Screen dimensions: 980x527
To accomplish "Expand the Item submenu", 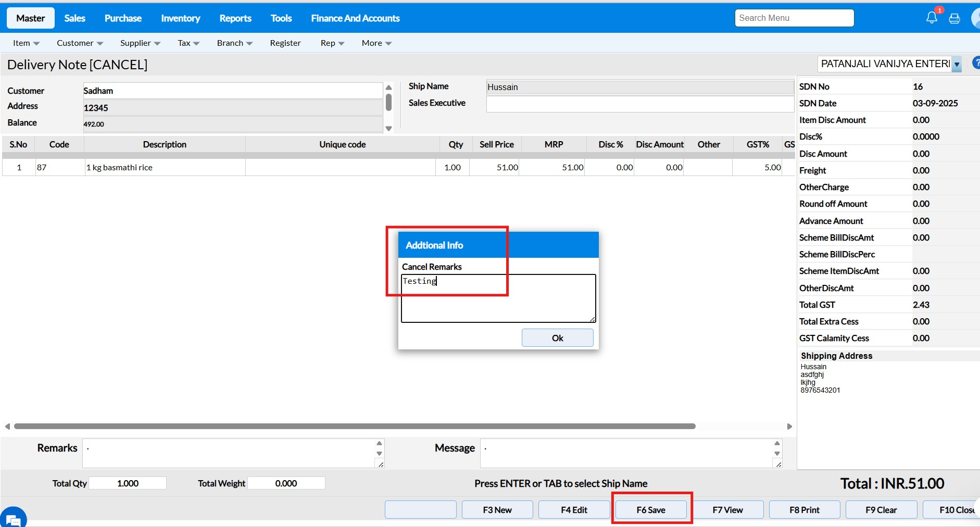I will point(27,43).
